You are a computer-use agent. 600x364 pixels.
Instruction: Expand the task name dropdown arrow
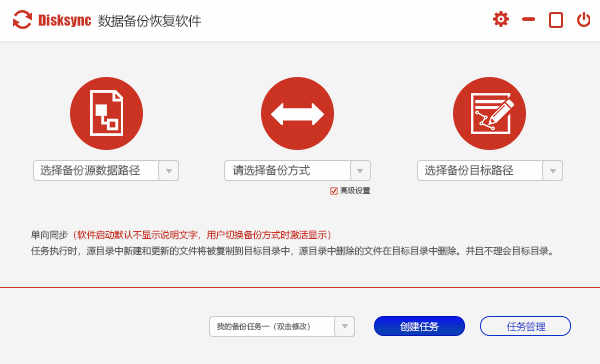point(345,326)
